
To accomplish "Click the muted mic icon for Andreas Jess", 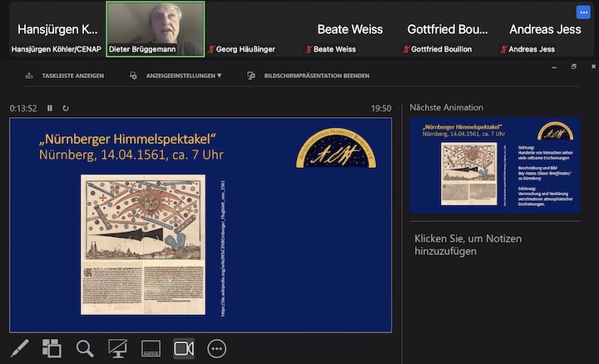I will [504, 50].
